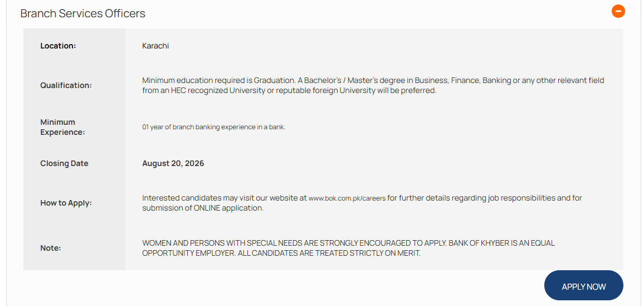Screen dimensions: 644x307
Task: Open the www.bok.com.pk/careers link
Action: point(347,198)
